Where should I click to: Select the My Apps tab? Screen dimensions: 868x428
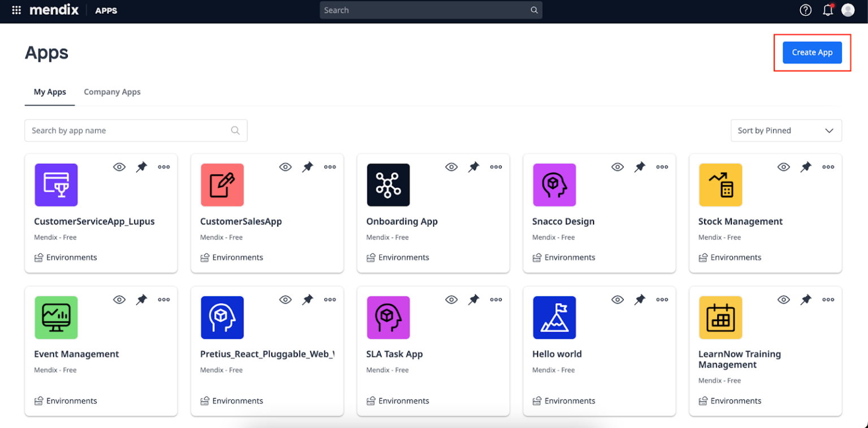click(50, 92)
